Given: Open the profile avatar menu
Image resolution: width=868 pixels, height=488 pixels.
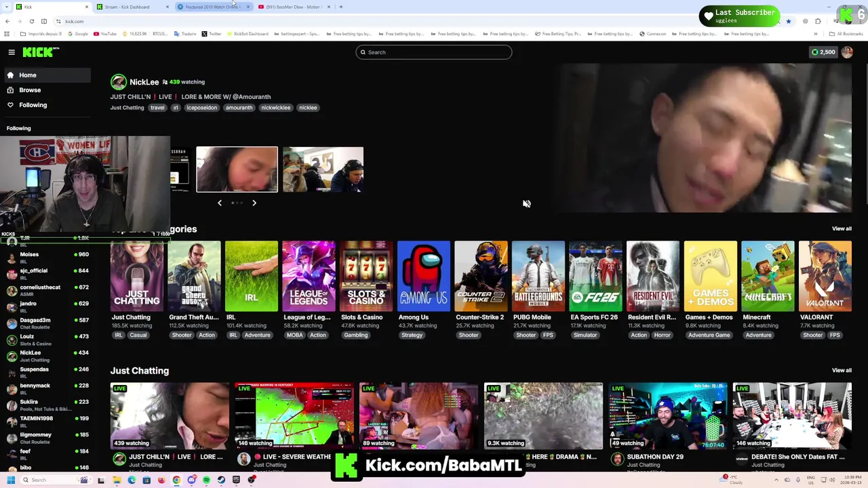Looking at the screenshot, I should click(x=847, y=52).
